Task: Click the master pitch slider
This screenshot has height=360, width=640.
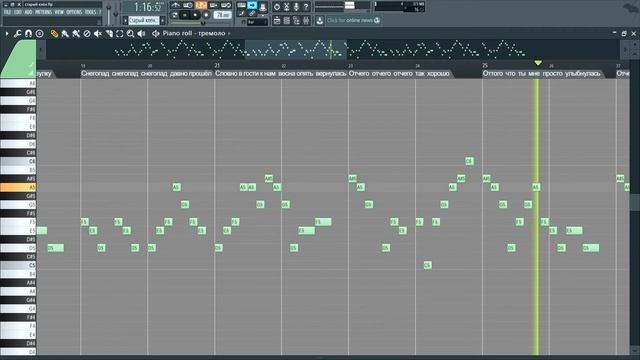Action: tap(116, 13)
